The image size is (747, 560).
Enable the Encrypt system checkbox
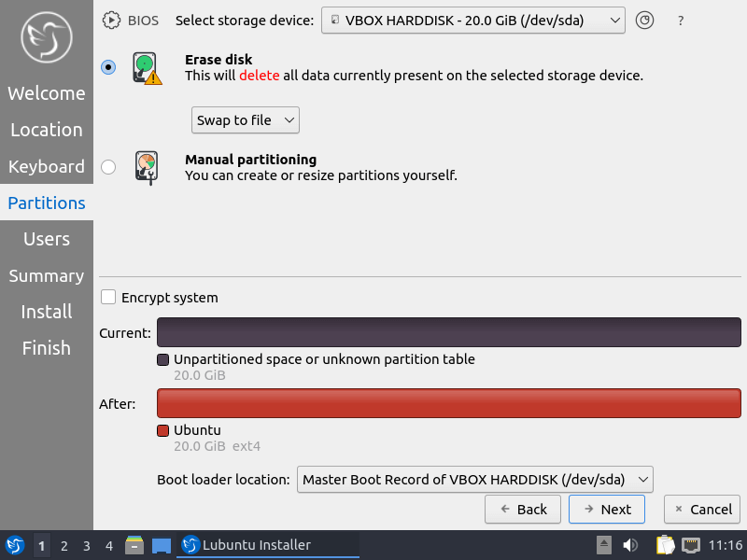point(108,297)
